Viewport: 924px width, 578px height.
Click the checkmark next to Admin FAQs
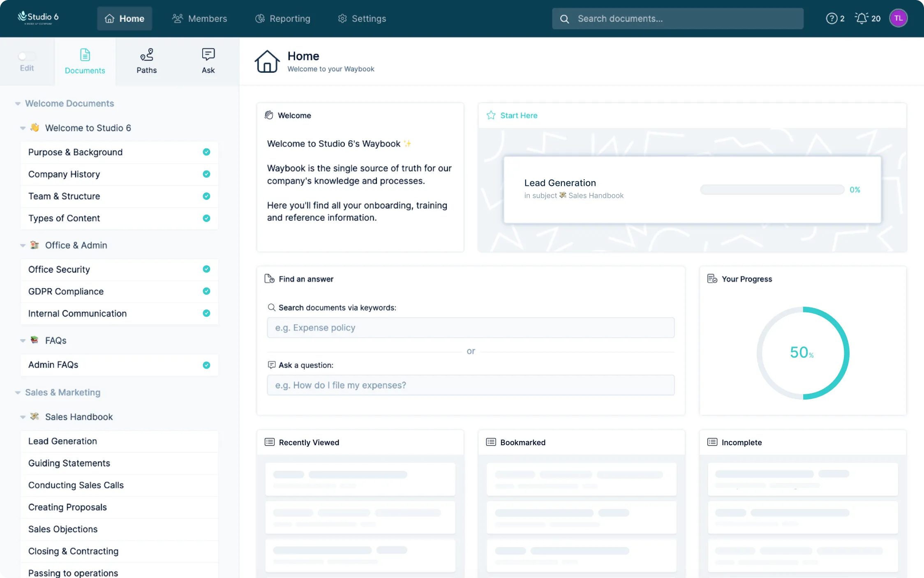point(206,365)
